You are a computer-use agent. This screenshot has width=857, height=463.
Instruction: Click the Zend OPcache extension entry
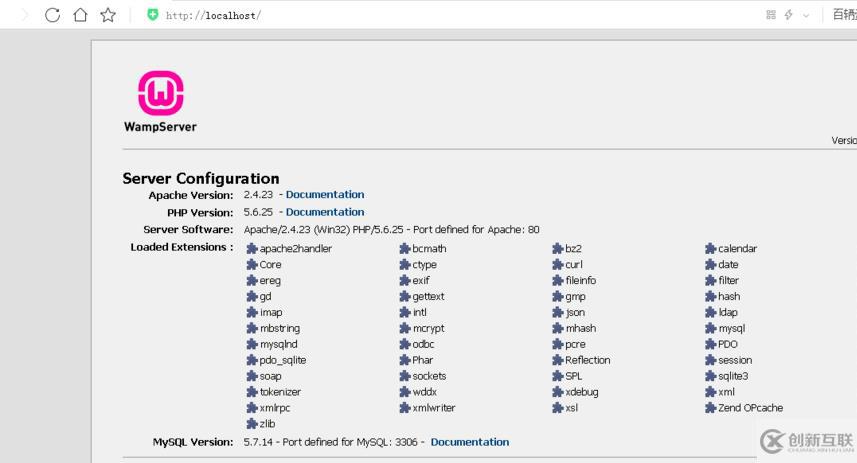pyautogui.click(x=750, y=408)
